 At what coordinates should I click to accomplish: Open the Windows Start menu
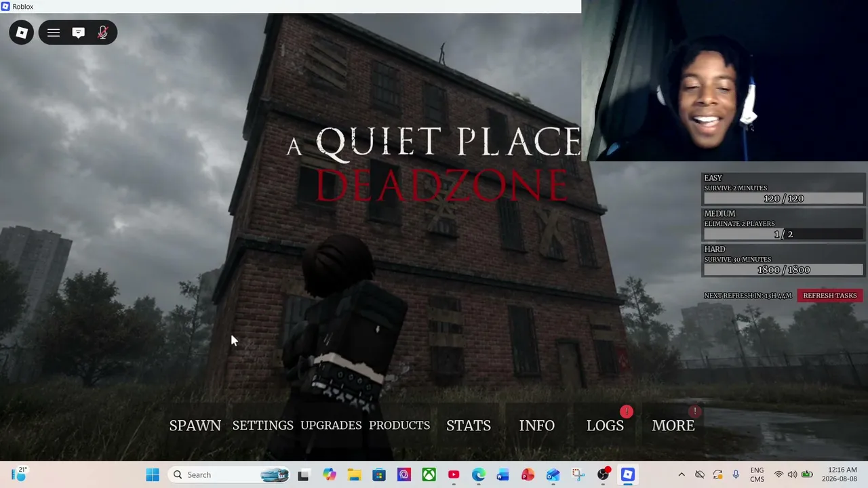tap(153, 474)
